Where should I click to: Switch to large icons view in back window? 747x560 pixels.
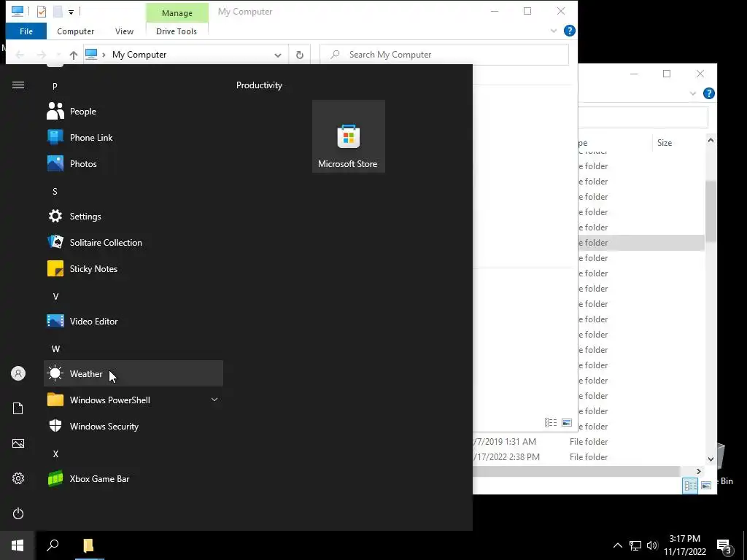[706, 486]
